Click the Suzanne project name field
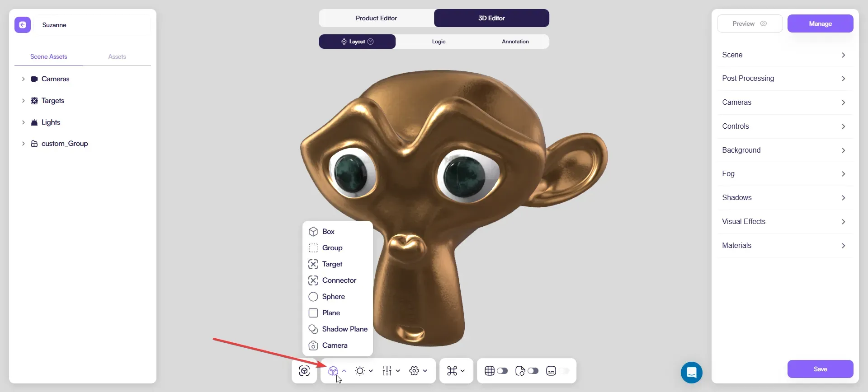This screenshot has width=868, height=392. (95, 25)
